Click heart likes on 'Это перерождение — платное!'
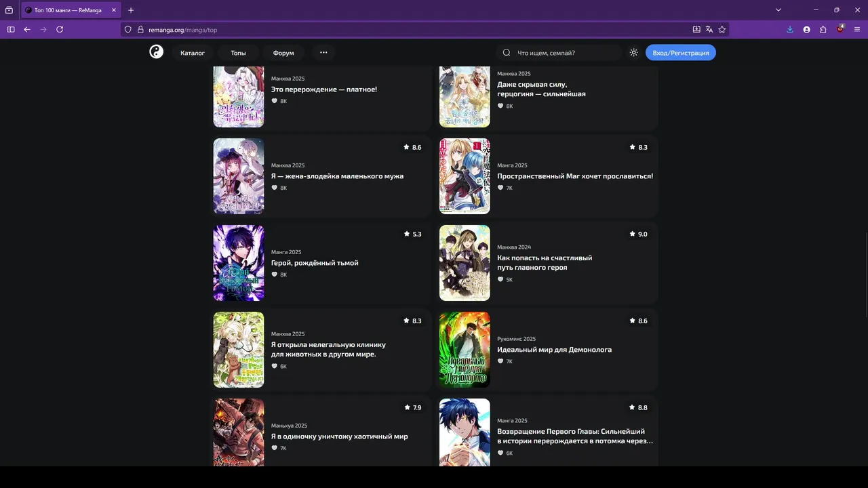 (x=279, y=102)
